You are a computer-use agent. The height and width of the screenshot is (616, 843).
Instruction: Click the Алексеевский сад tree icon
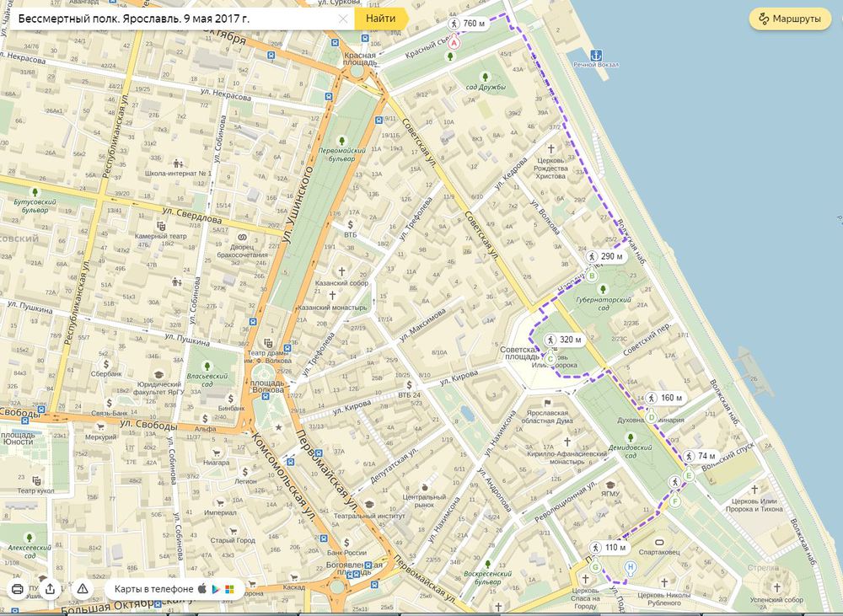coord(29,538)
